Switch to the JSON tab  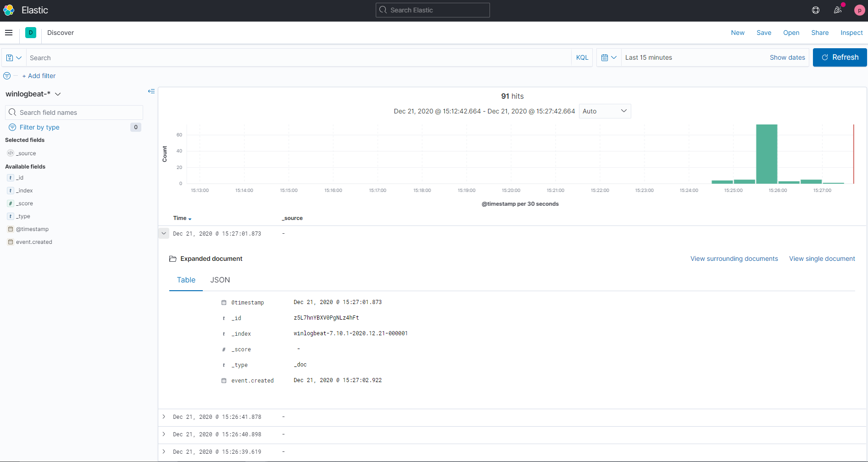pos(220,280)
